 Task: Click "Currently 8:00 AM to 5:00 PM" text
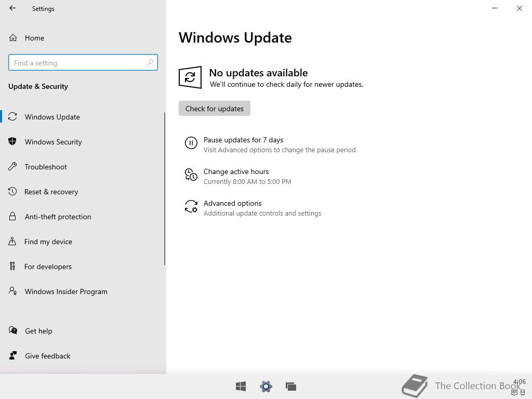coord(247,181)
